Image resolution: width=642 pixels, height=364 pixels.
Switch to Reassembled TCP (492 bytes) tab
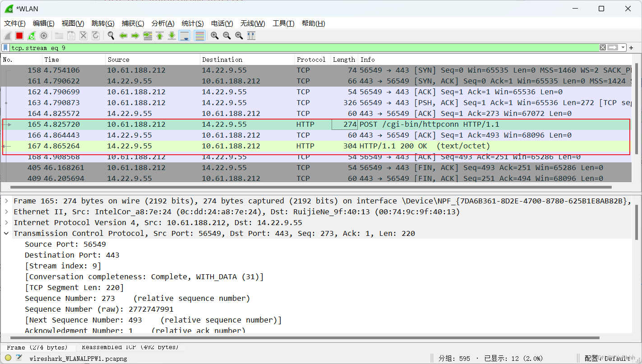pos(130,347)
